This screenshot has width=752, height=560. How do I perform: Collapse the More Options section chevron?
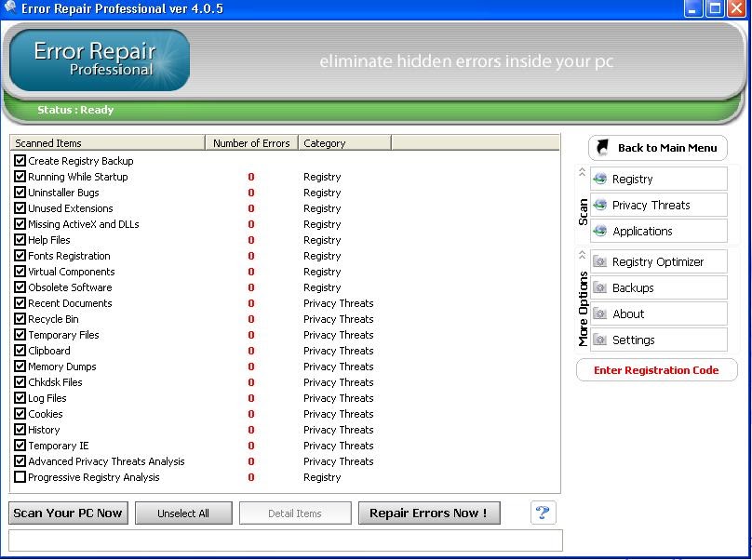[583, 255]
